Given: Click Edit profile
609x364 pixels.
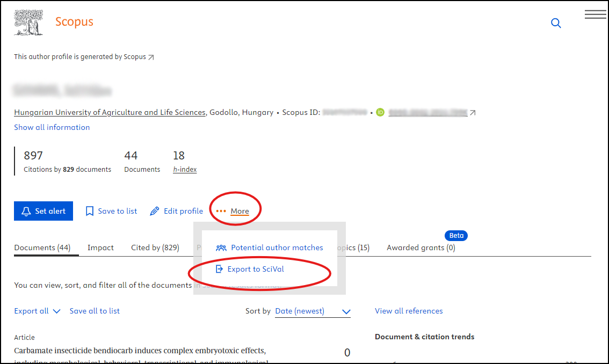Looking at the screenshot, I should 176,211.
